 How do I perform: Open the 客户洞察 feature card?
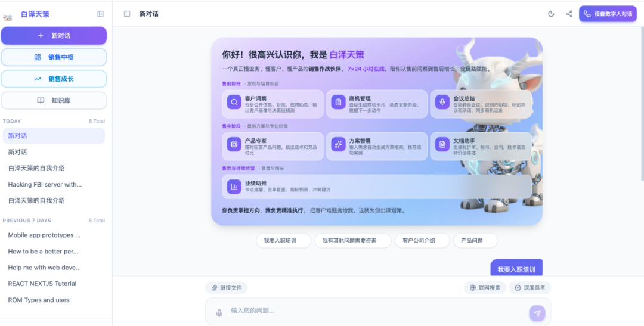[x=273, y=104]
